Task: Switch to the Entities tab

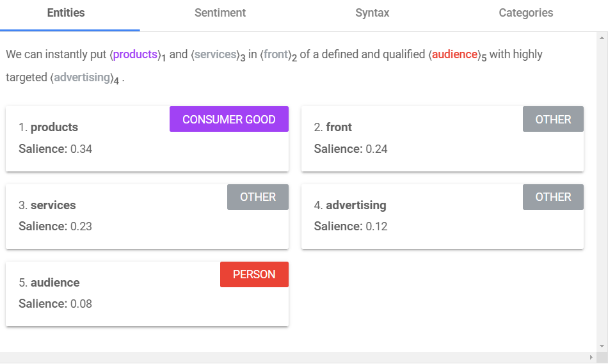Action: coord(66,13)
